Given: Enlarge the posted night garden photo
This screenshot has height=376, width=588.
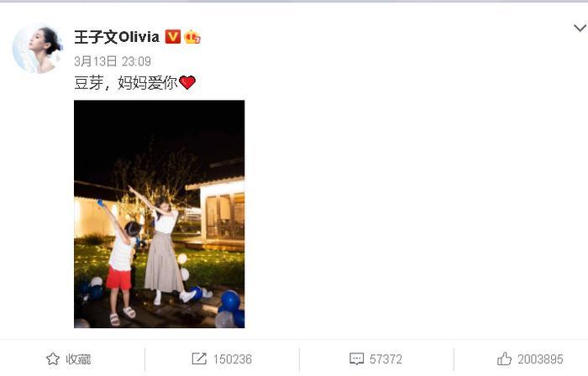Looking at the screenshot, I should [160, 214].
